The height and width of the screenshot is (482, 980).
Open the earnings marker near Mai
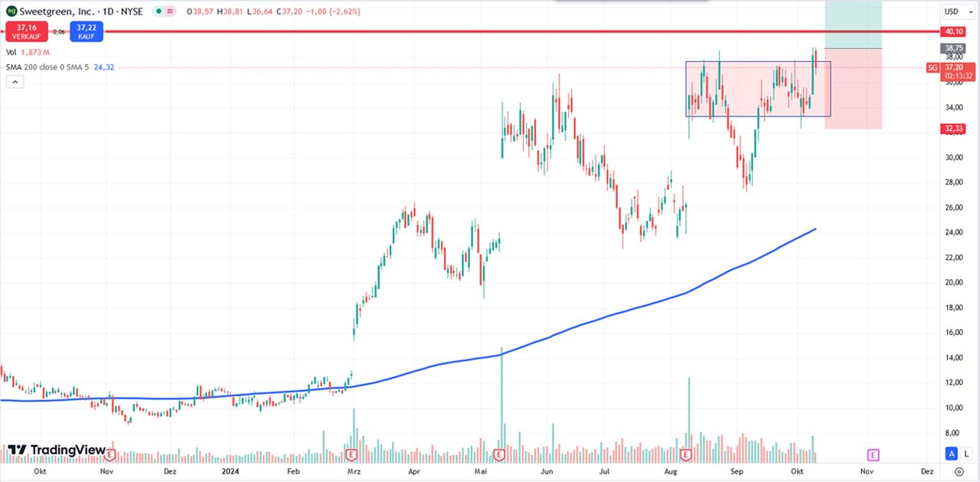(x=499, y=454)
